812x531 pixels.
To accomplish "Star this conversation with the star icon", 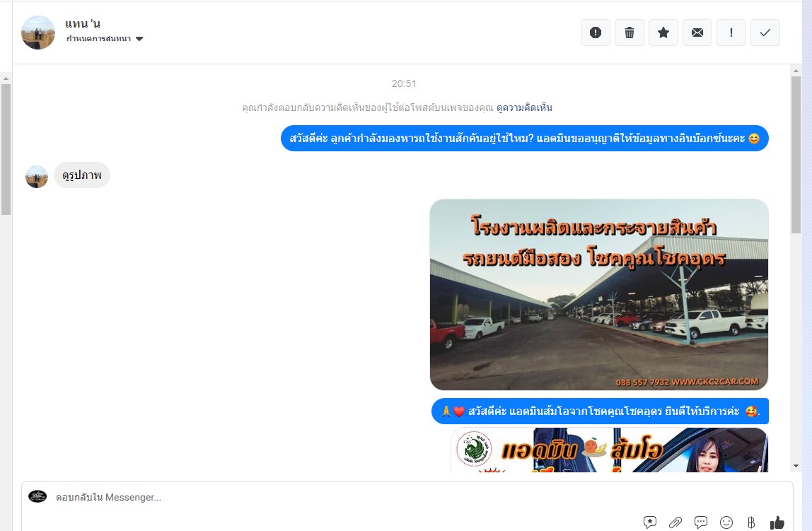I will (x=663, y=33).
